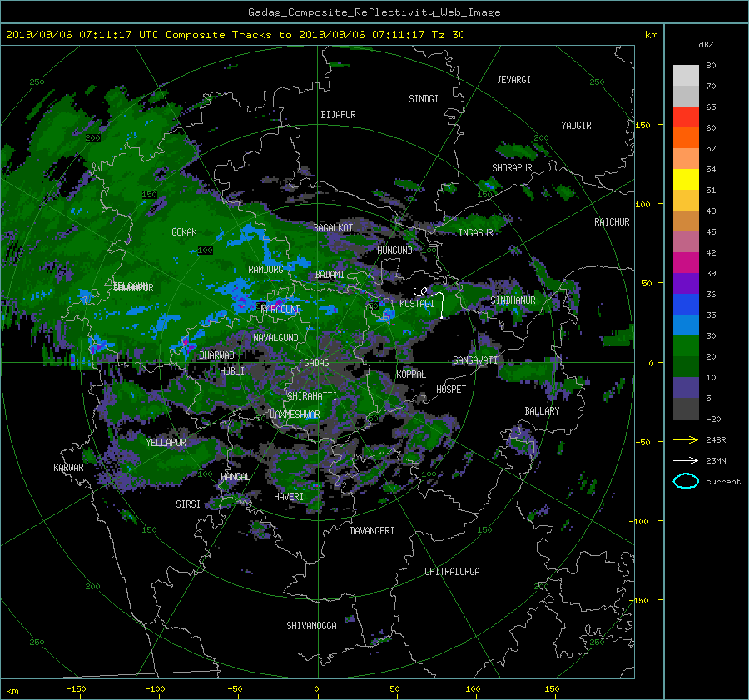Click the BALLARY city label
The width and height of the screenshot is (749, 700).
[542, 411]
